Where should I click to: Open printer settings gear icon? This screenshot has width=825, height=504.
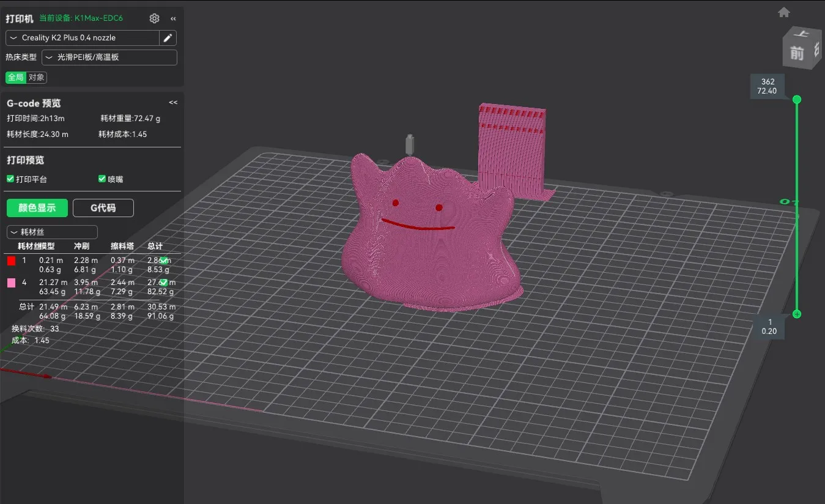click(x=154, y=18)
